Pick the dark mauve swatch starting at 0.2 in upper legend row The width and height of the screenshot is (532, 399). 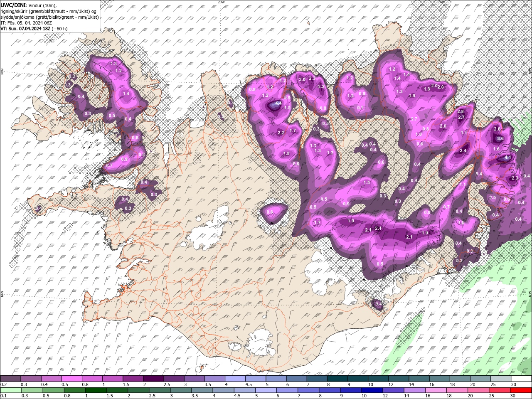click(x=10, y=379)
